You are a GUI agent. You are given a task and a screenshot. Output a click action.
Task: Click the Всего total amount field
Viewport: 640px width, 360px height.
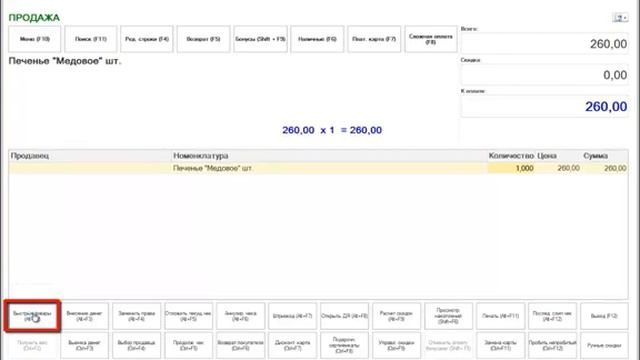coord(544,44)
